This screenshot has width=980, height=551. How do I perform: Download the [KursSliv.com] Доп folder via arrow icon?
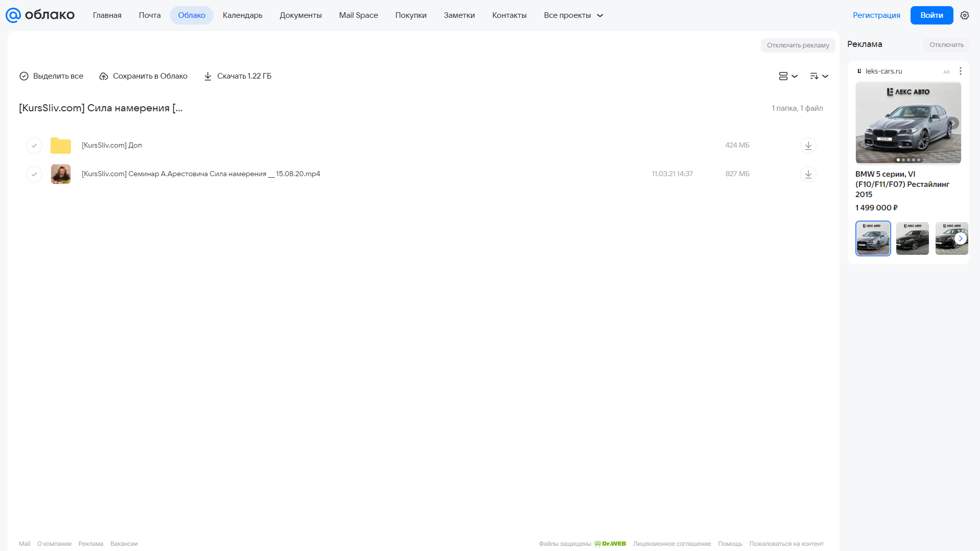pyautogui.click(x=808, y=146)
